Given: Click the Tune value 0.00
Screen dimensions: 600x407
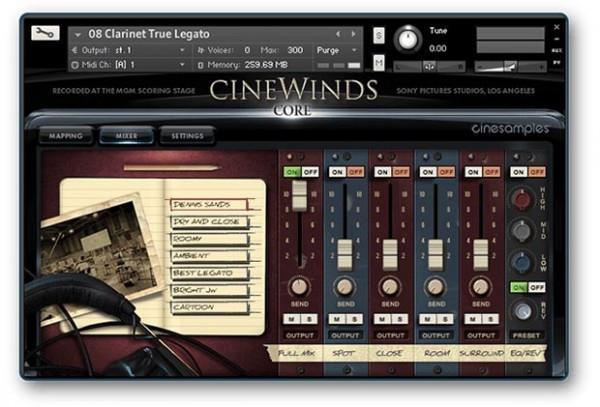Looking at the screenshot, I should 438,49.
